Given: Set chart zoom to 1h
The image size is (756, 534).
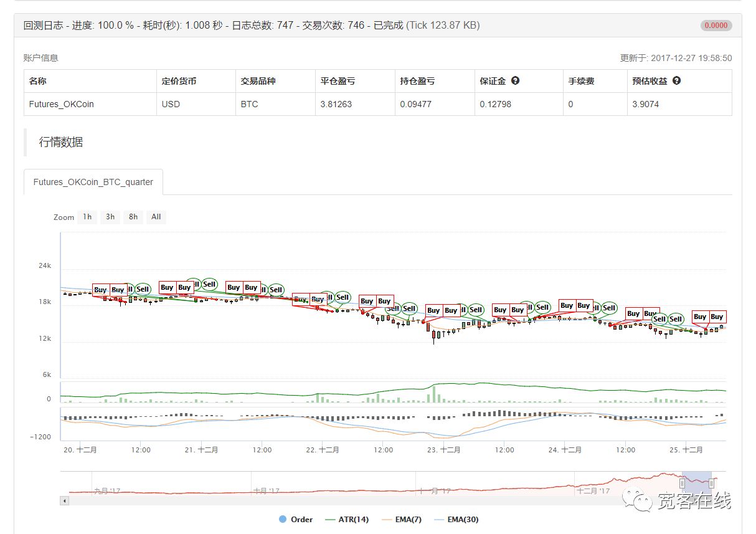Looking at the screenshot, I should click(x=87, y=217).
